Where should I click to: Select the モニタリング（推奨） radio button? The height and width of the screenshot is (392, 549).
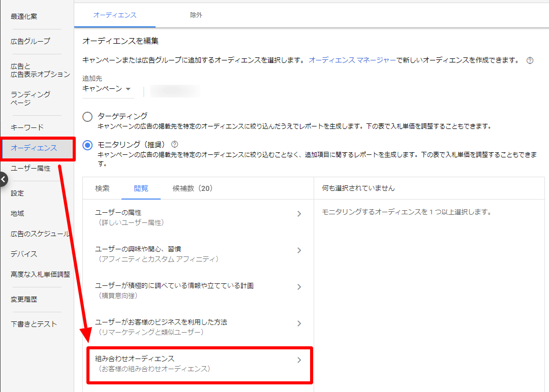tap(87, 145)
